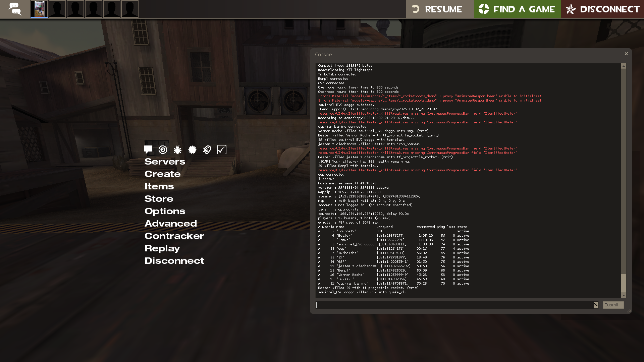Click the bug report icon
This screenshot has height=362, width=644.
[177, 149]
